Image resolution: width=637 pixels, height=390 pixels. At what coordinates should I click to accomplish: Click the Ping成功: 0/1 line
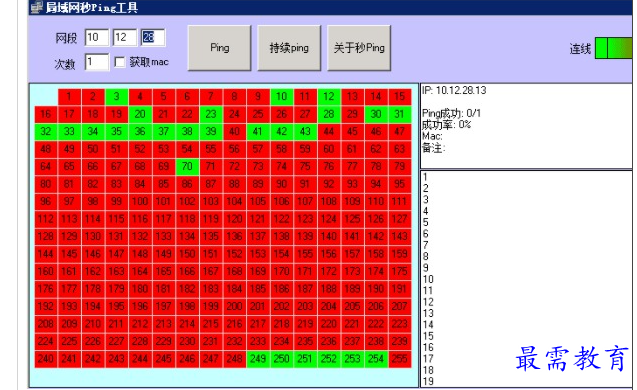pyautogui.click(x=451, y=113)
